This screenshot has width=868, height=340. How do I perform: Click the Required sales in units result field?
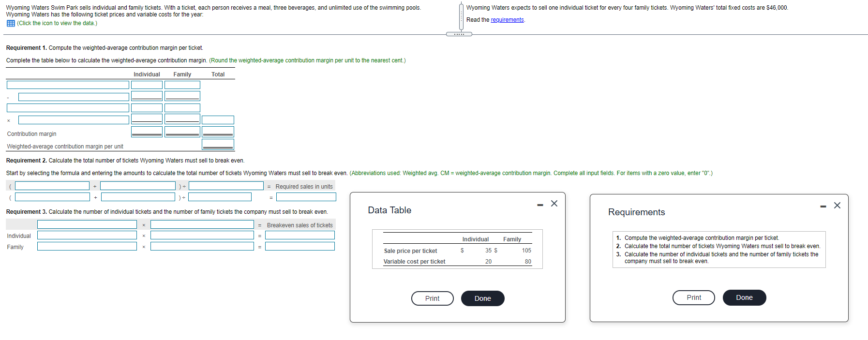pyautogui.click(x=306, y=197)
